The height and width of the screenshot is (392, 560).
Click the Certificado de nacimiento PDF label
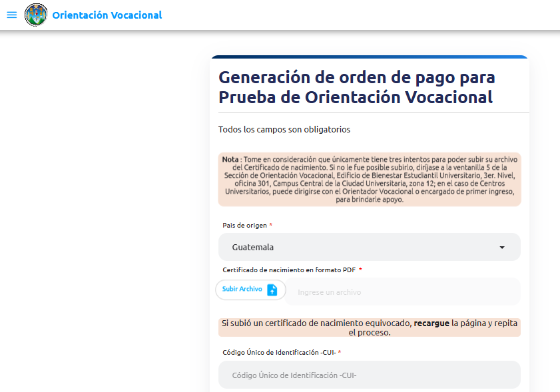coord(289,270)
